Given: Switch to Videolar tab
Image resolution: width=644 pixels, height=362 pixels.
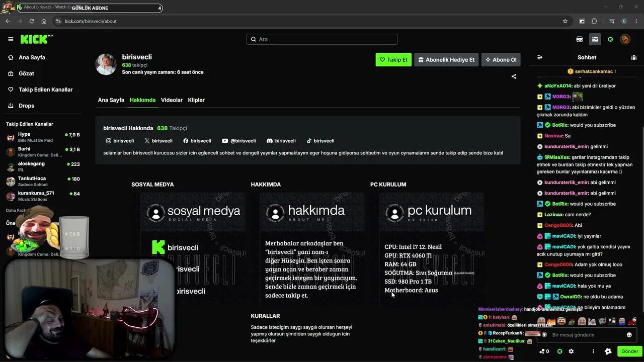Looking at the screenshot, I should pos(172,100).
